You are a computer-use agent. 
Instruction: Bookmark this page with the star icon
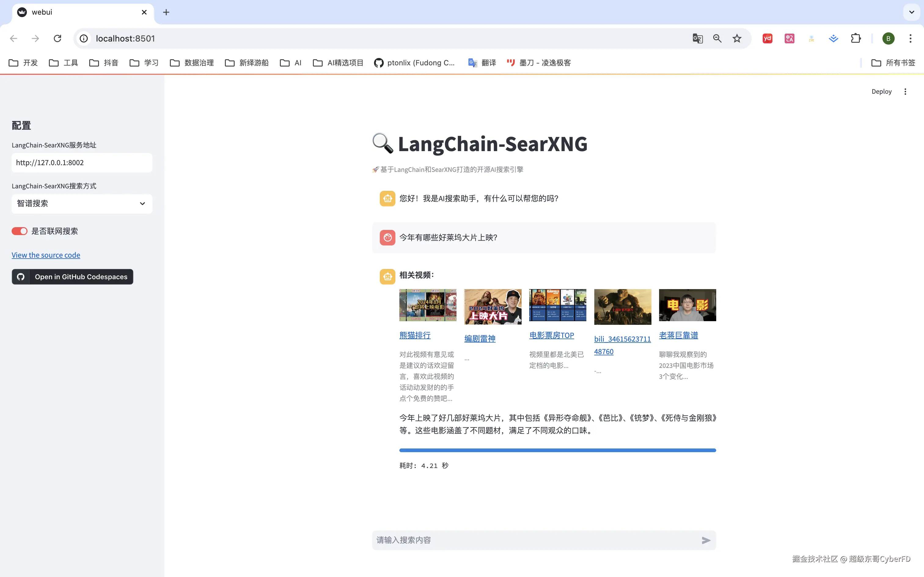pos(736,38)
